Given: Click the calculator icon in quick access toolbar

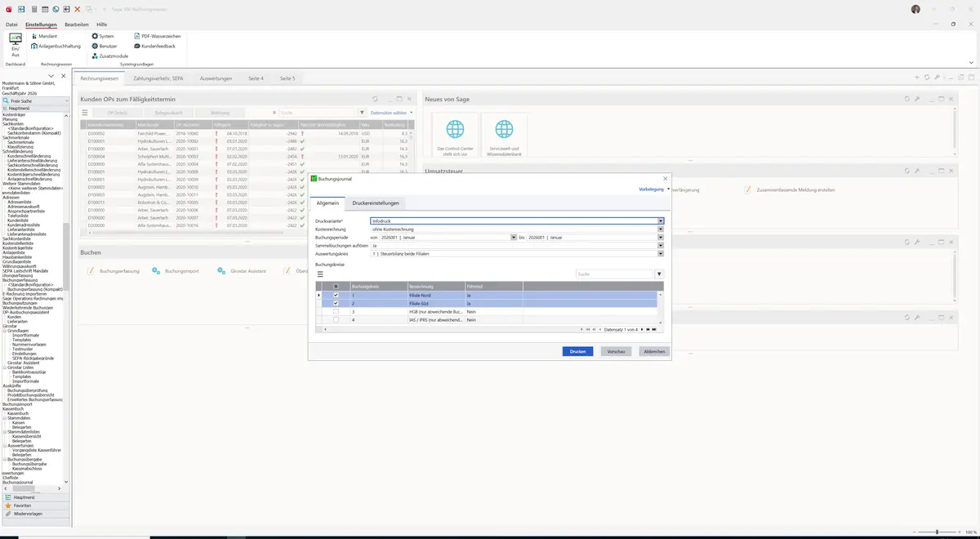Looking at the screenshot, I should pos(33,9).
